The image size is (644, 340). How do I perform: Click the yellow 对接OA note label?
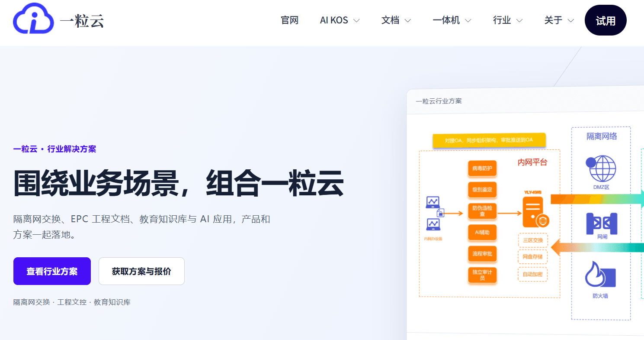[489, 140]
